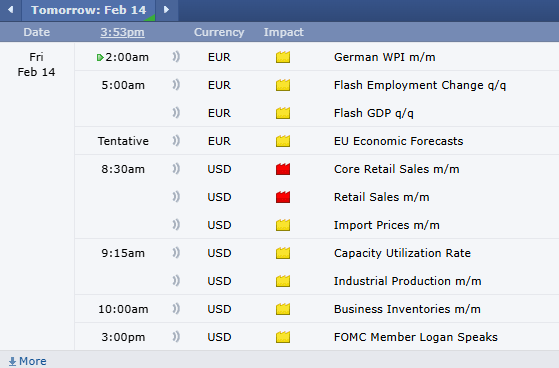Click the 3:53pm time link
The image size is (559, 368).
[122, 32]
